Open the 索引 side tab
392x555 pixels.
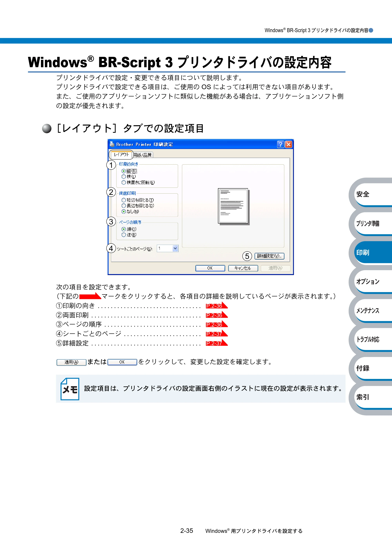(x=373, y=397)
